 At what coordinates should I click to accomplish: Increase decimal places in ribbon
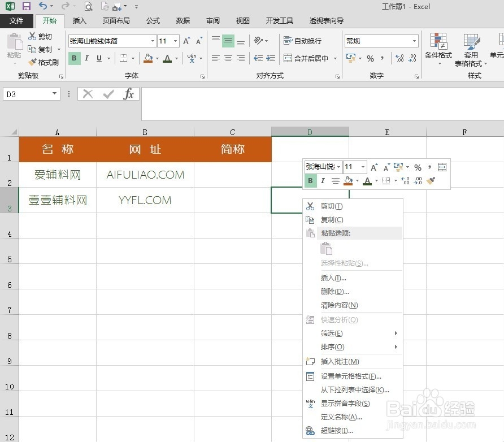pyautogui.click(x=400, y=58)
